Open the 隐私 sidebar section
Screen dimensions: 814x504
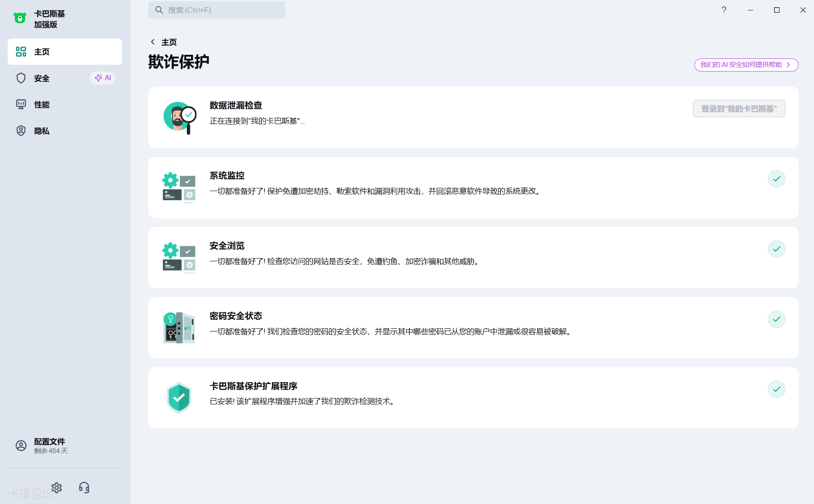[65, 131]
